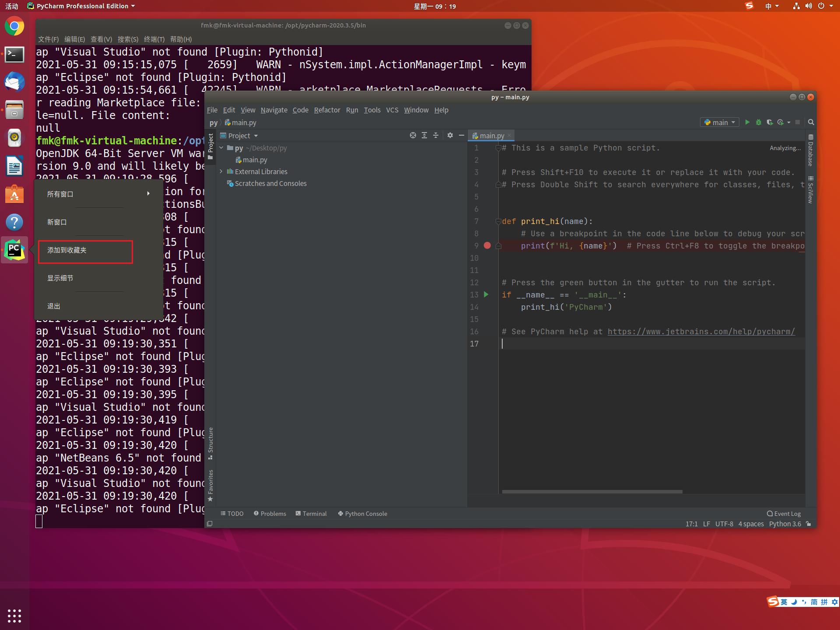Image resolution: width=840 pixels, height=630 pixels.
Task: Open 终端(T) menu in terminal window
Action: coord(154,39)
